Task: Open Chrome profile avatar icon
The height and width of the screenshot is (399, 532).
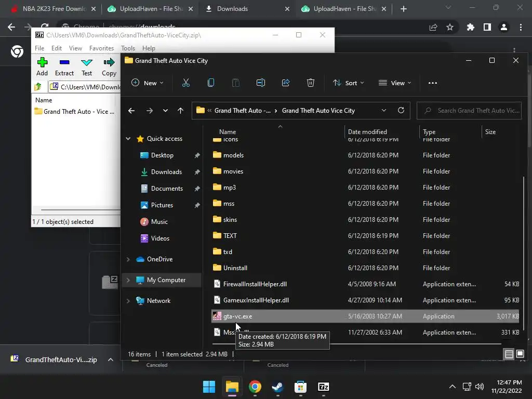Action: pyautogui.click(x=504, y=27)
